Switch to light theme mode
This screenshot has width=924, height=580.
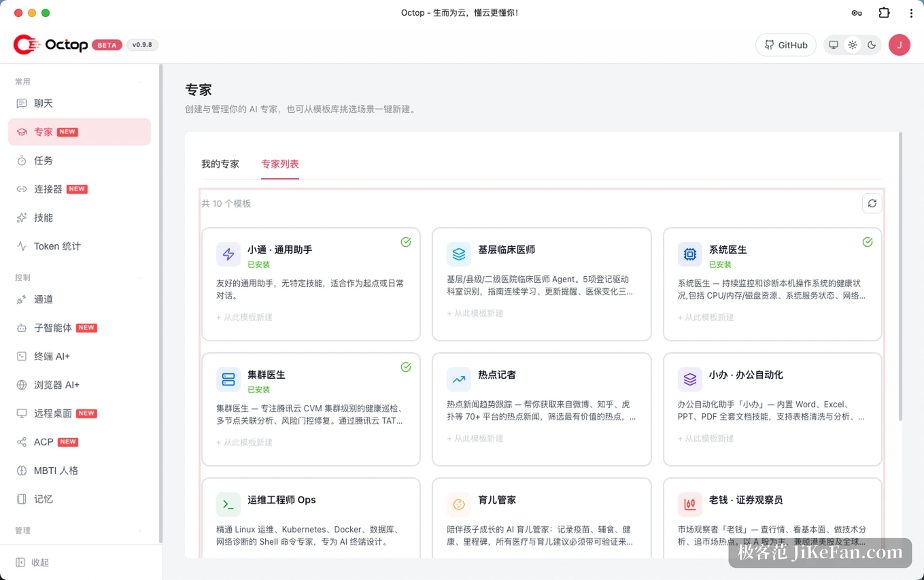click(x=853, y=45)
